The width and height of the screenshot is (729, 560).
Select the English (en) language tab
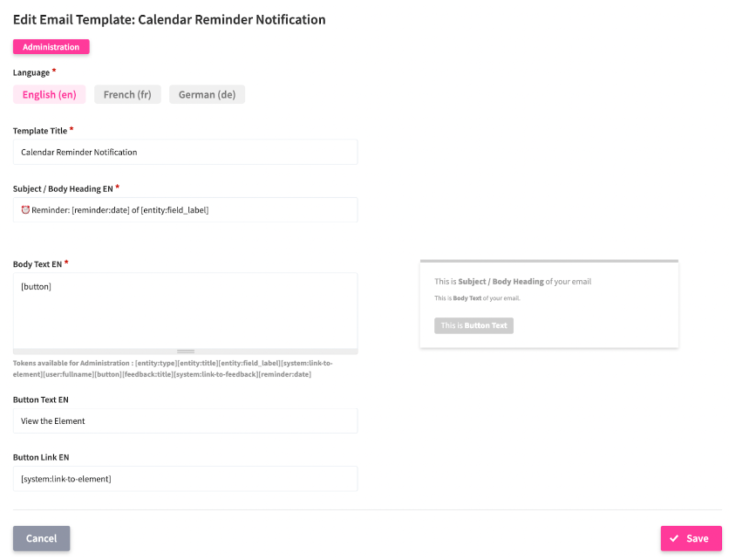tap(50, 94)
